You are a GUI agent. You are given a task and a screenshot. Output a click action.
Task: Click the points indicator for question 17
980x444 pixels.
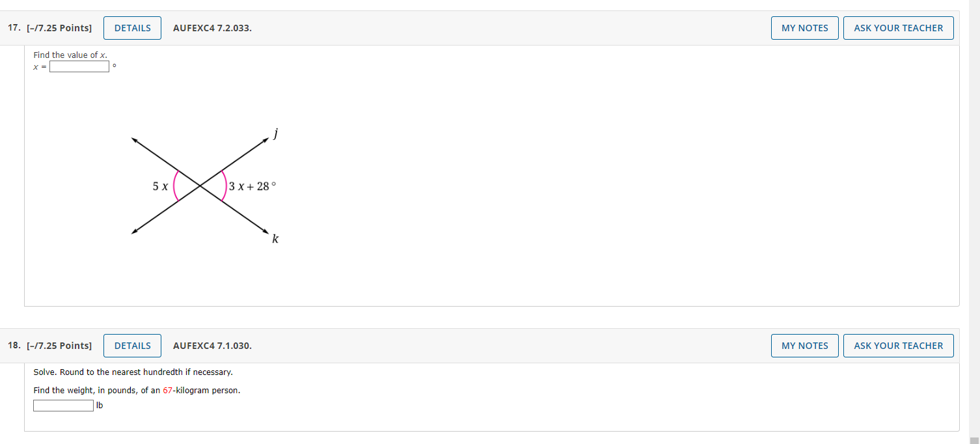click(x=61, y=27)
